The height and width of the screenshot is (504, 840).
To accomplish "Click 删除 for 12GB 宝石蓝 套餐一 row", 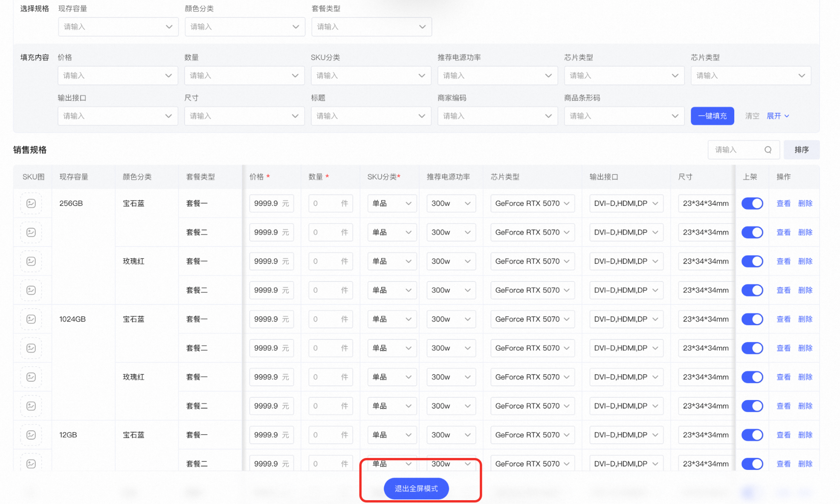I will point(805,435).
